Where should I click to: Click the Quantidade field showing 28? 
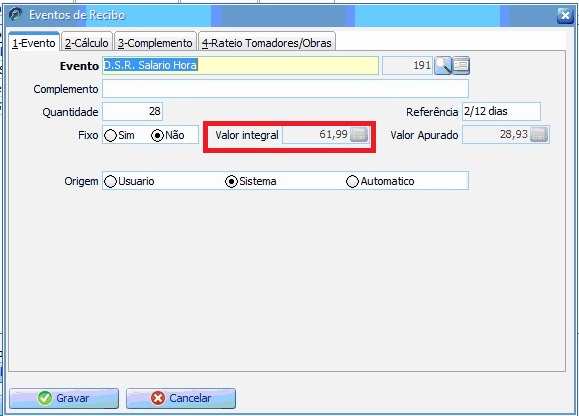click(133, 111)
